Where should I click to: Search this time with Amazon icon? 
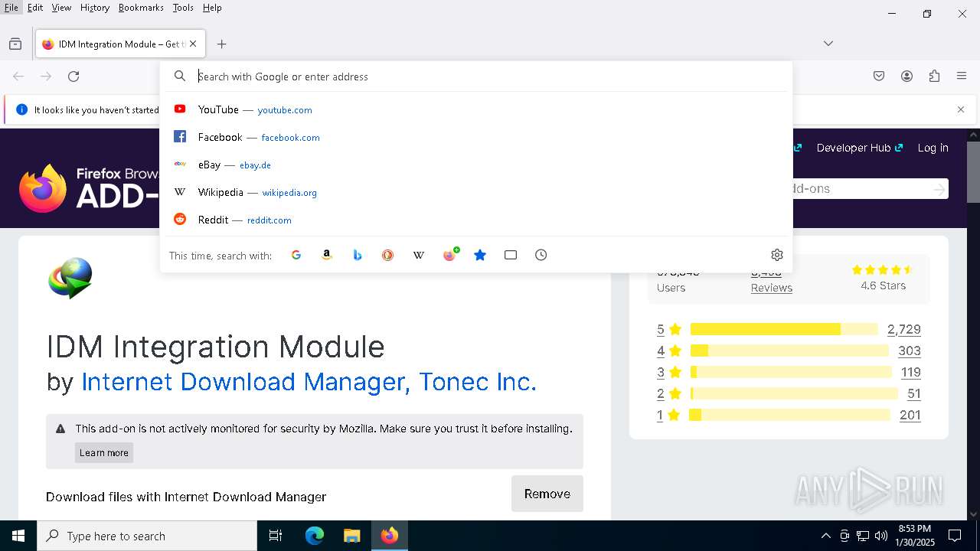click(327, 255)
